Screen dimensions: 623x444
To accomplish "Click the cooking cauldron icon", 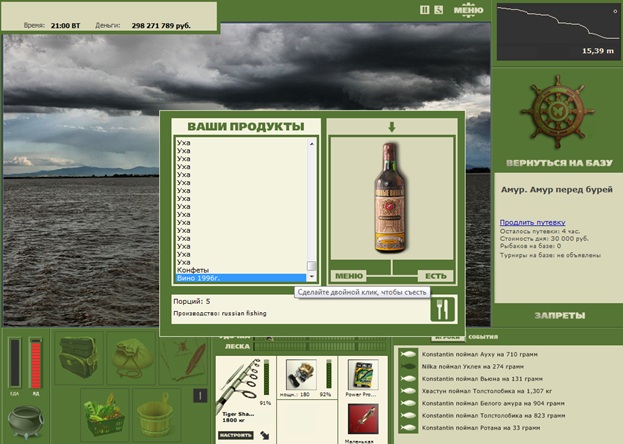I will pos(26,422).
